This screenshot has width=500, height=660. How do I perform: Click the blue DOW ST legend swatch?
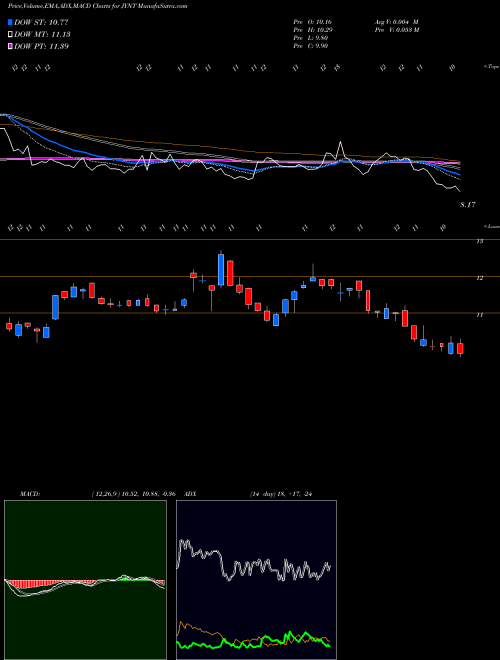pyautogui.click(x=10, y=22)
